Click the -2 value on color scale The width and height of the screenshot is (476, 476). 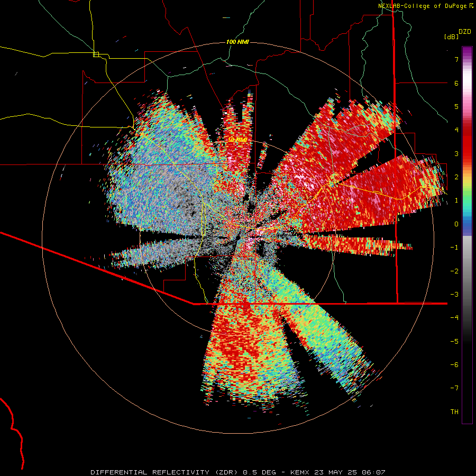click(454, 271)
